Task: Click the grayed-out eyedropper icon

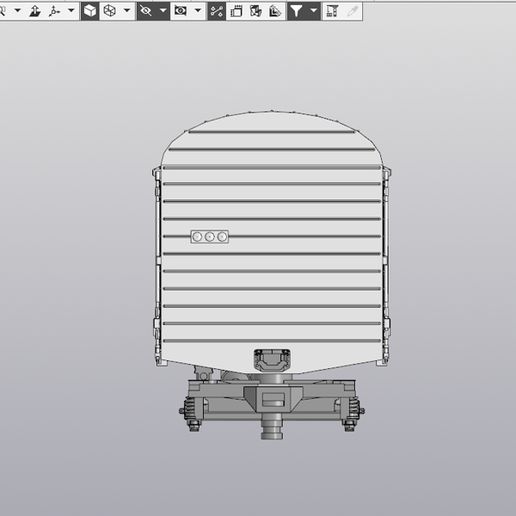Action: pyautogui.click(x=352, y=11)
